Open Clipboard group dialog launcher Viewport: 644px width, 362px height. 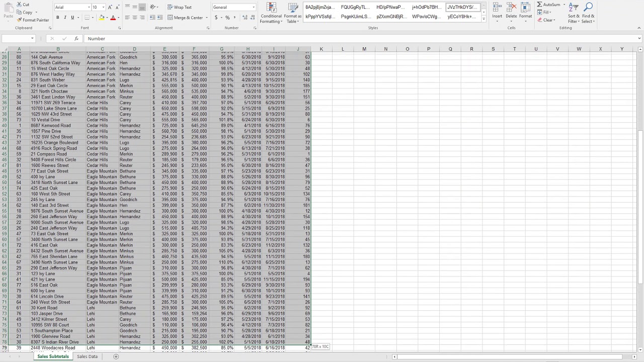(x=50, y=28)
